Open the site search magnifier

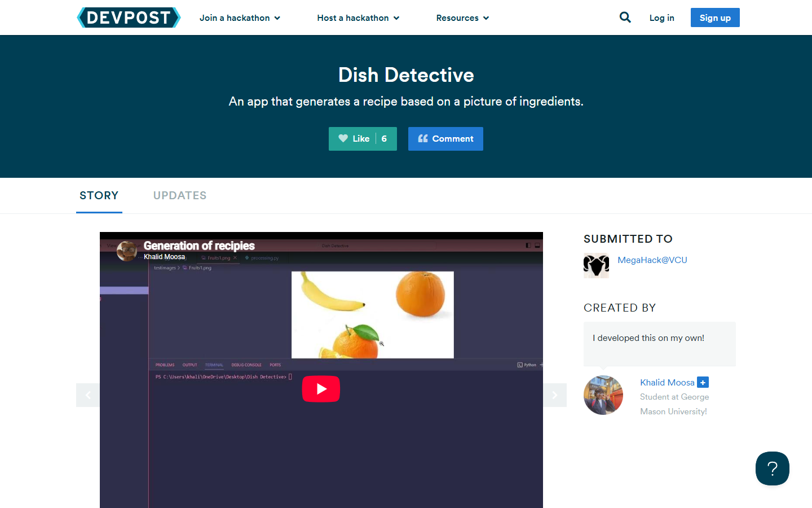pos(625,17)
